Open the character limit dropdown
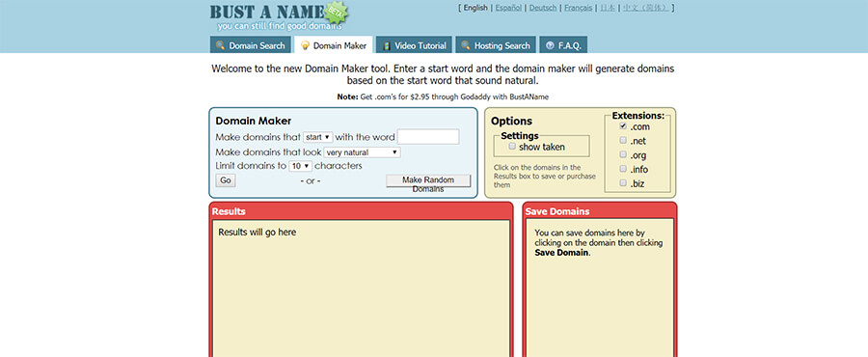Viewport: 868px width, 357px height. tap(301, 166)
